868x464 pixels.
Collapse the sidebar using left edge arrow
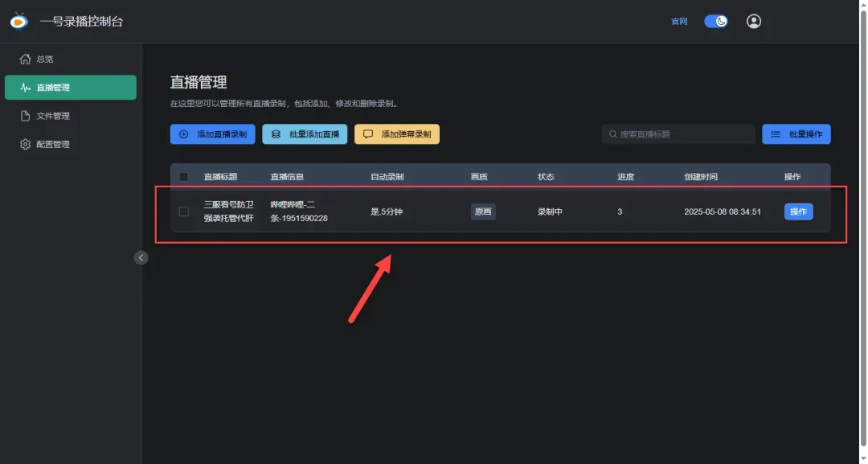[x=141, y=257]
